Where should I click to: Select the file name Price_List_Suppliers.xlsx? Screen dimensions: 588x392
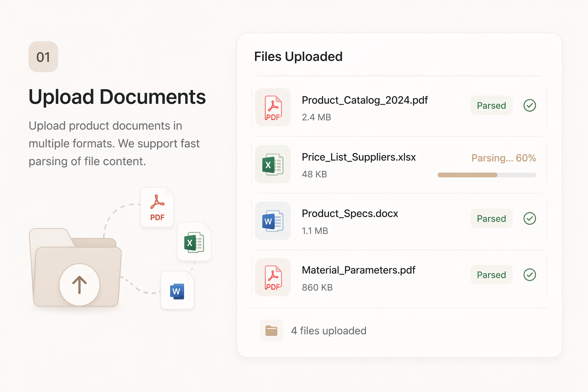pos(359,157)
